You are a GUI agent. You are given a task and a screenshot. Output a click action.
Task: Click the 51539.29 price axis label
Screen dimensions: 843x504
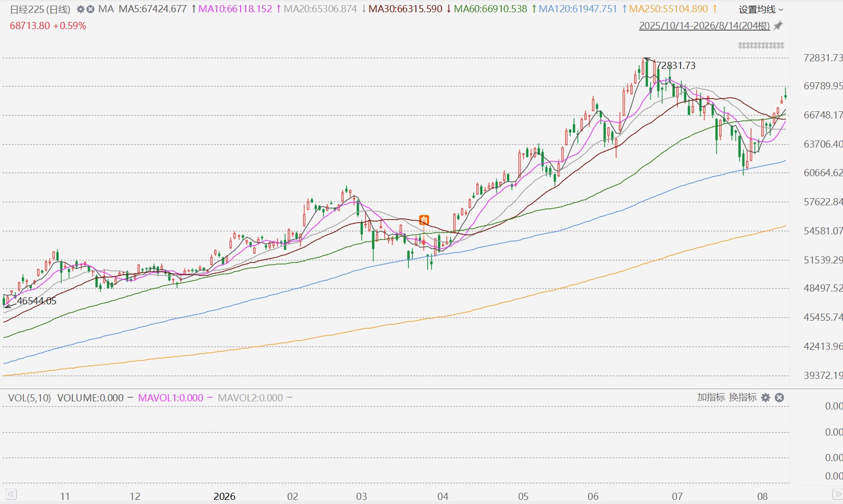tap(823, 260)
